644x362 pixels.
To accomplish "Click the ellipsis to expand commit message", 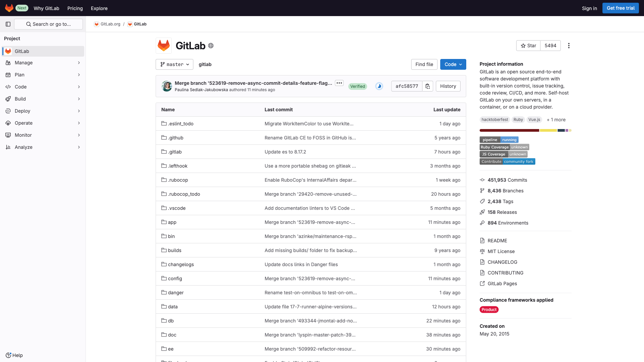I will [x=339, y=83].
